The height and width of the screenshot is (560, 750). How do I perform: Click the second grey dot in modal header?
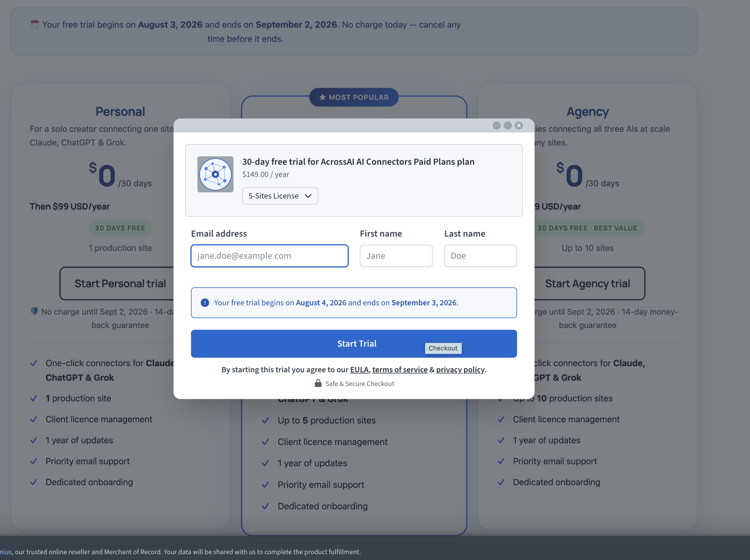(x=508, y=125)
